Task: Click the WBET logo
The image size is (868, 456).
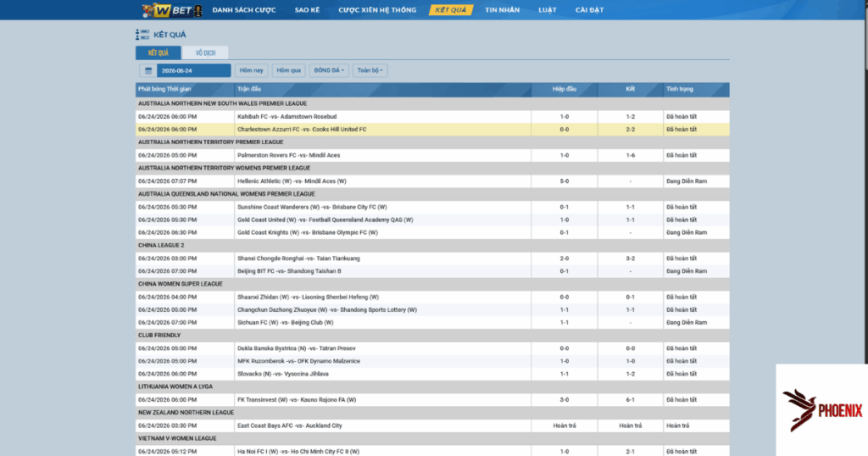Action: click(171, 10)
